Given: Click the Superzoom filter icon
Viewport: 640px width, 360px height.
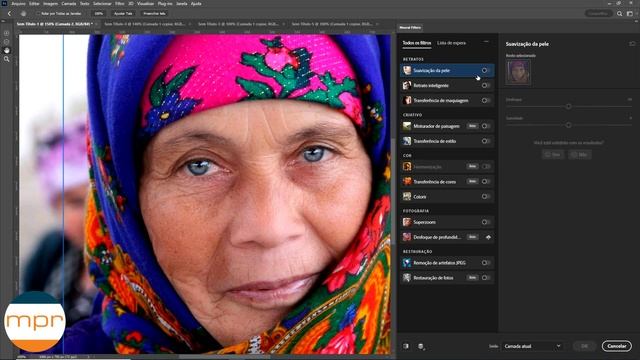Looking at the screenshot, I should click(x=407, y=222).
